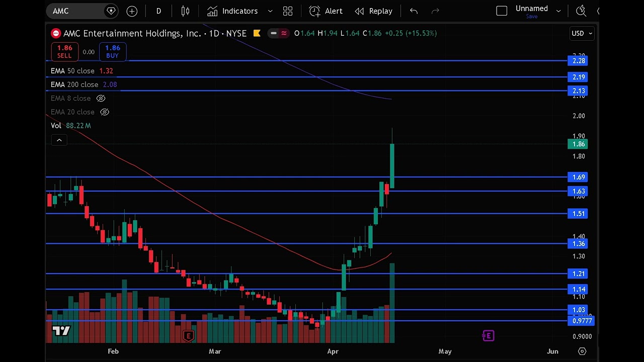Click the 1.86 SELL button

pos(64,52)
